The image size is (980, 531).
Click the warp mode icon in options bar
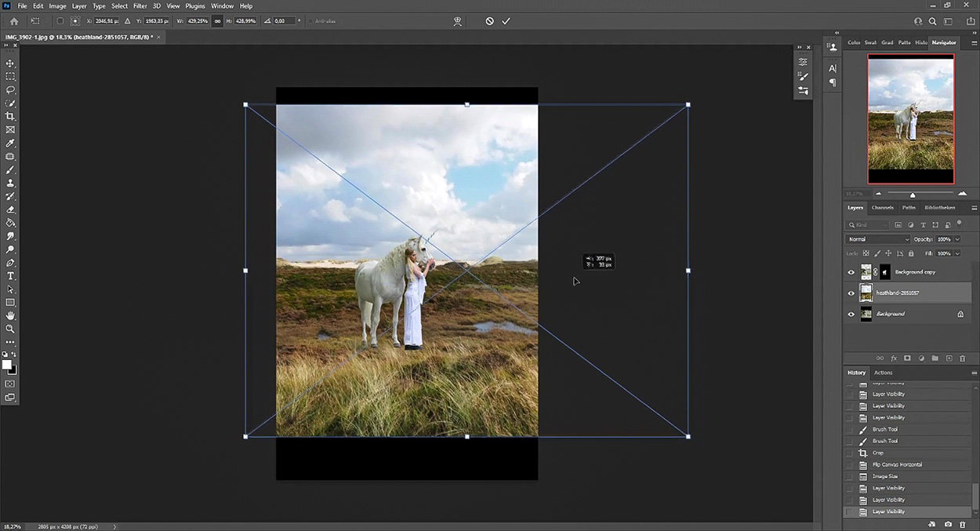[459, 21]
